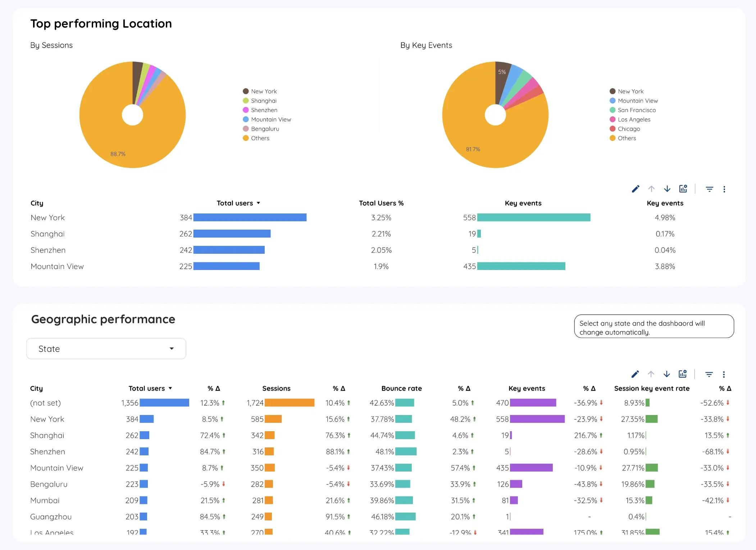Click the 126 key events value for Bengaluru
The height and width of the screenshot is (550, 756).
coord(503,484)
